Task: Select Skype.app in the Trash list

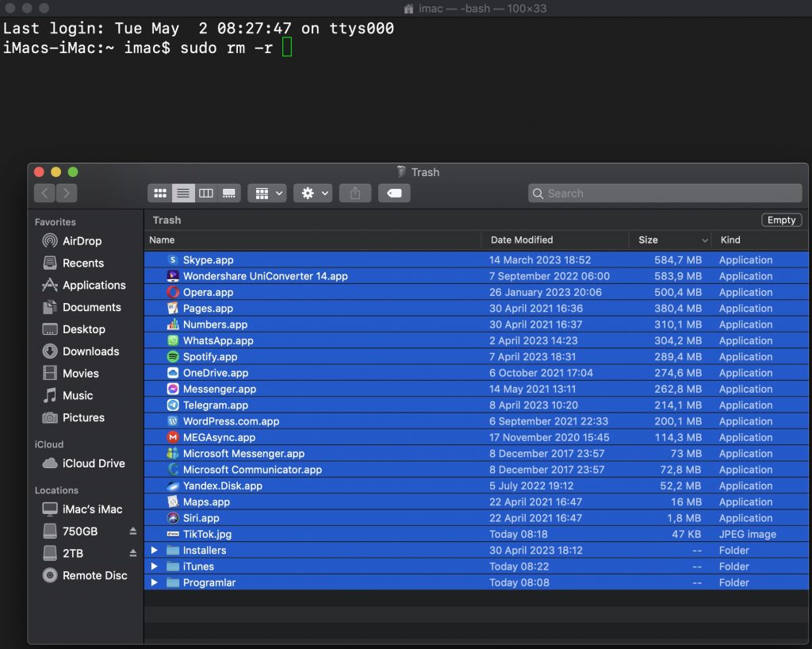Action: coord(208,260)
